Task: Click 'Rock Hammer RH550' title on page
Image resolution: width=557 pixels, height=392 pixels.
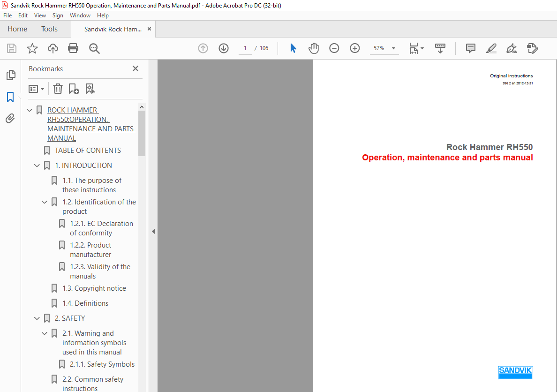Action: [489, 147]
